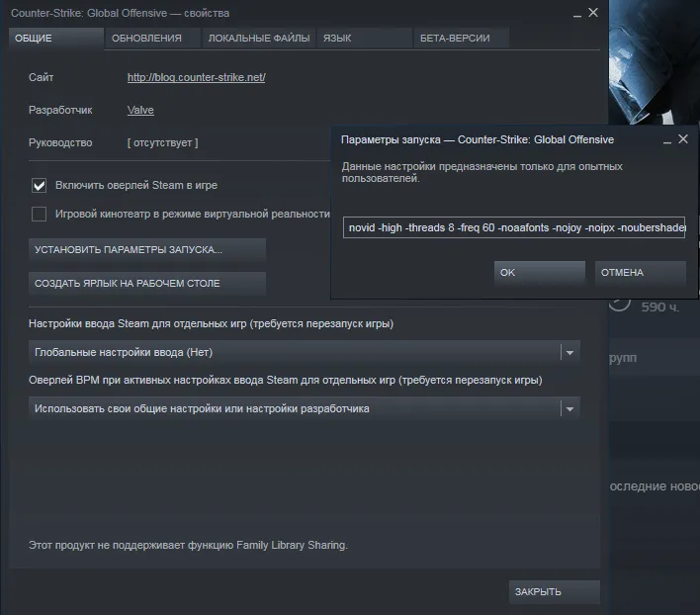The width and height of the screenshot is (700, 615).
Task: Switch to the ЛОКАЛЬНЫЕ ФАЙЛЫ tab
Action: [259, 39]
